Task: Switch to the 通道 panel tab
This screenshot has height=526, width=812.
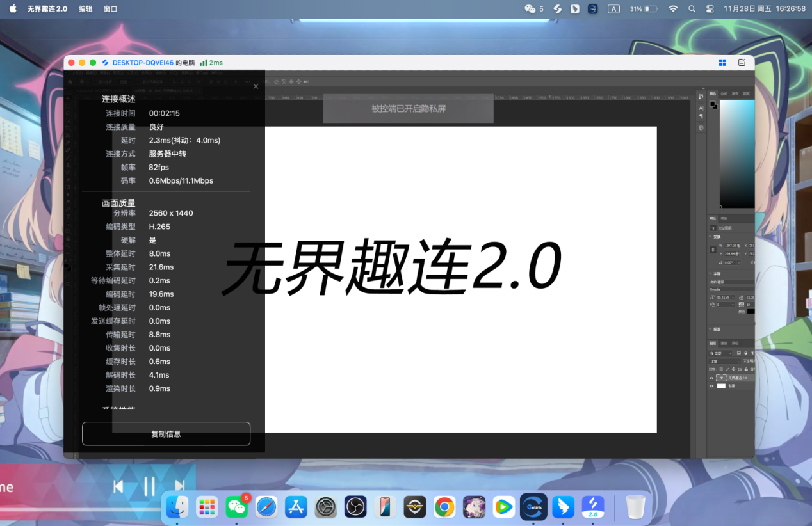Action: click(x=724, y=343)
